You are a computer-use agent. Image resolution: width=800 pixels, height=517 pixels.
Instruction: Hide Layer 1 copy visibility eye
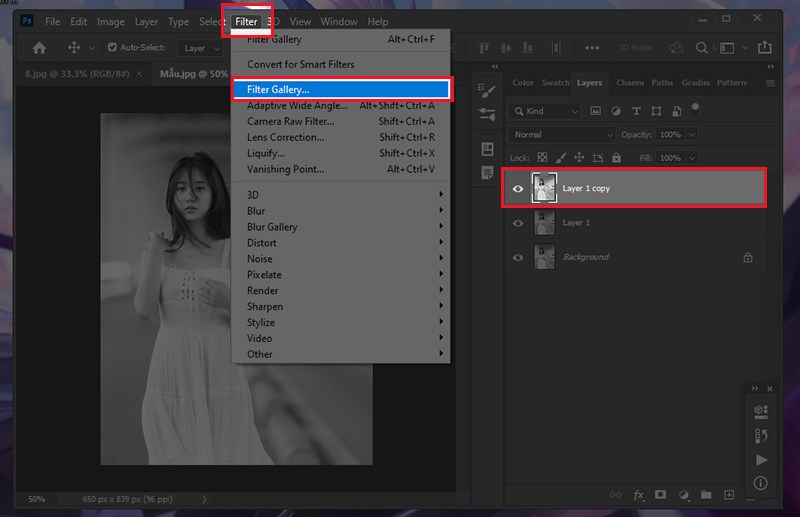[x=518, y=188]
